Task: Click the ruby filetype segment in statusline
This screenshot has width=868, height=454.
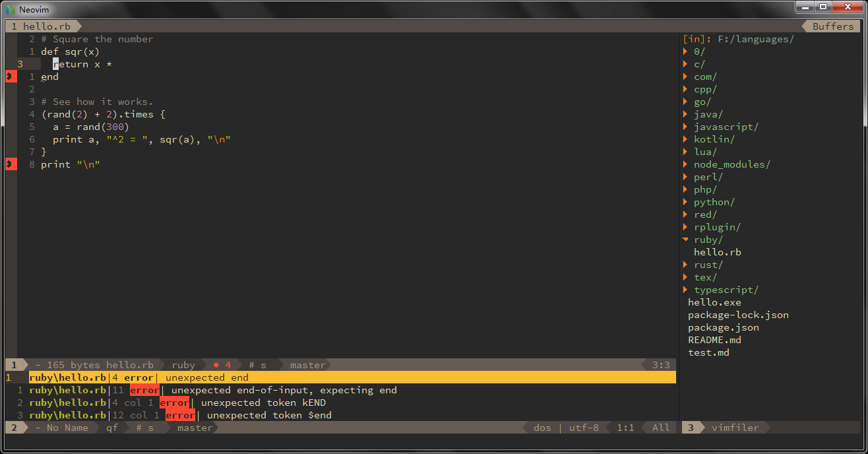Action: click(183, 365)
